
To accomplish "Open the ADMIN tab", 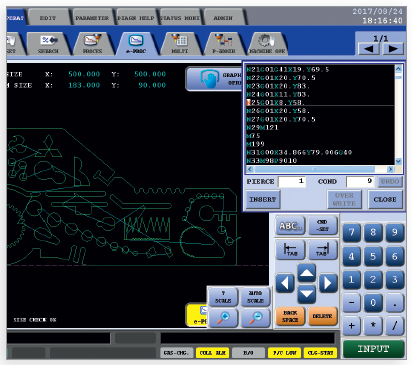I will 223,17.
